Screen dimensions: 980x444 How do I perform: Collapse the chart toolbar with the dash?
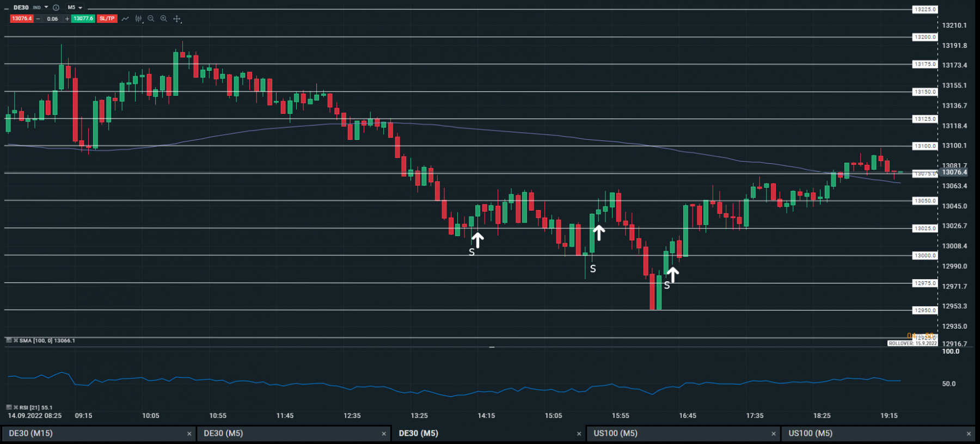[x=6, y=8]
